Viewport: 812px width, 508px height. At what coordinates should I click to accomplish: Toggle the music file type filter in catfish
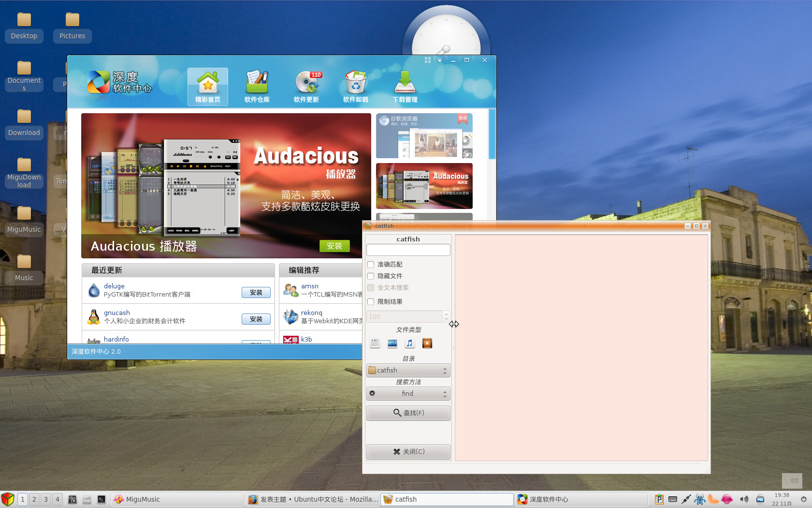[x=410, y=343]
